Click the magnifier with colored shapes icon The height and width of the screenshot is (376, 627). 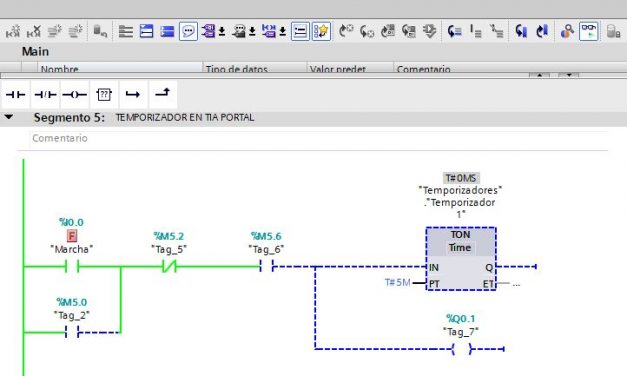pyautogui.click(x=567, y=31)
